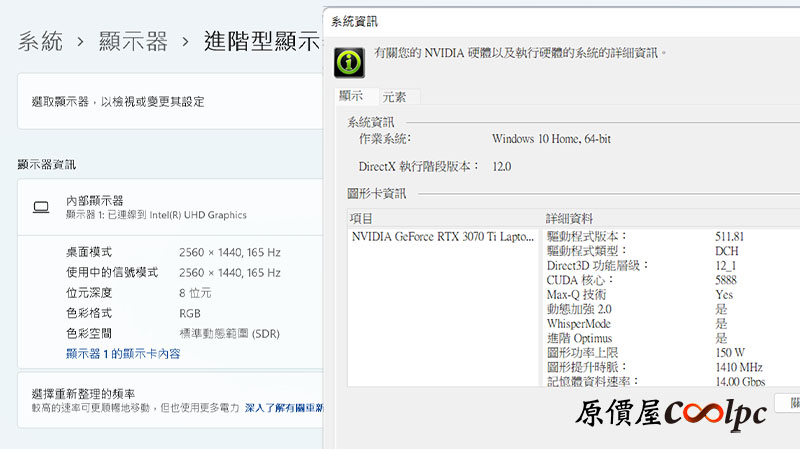Screen dimensions: 800x449
Task: Click 使用中的信號模式 resolution value
Action: pyautogui.click(x=230, y=272)
